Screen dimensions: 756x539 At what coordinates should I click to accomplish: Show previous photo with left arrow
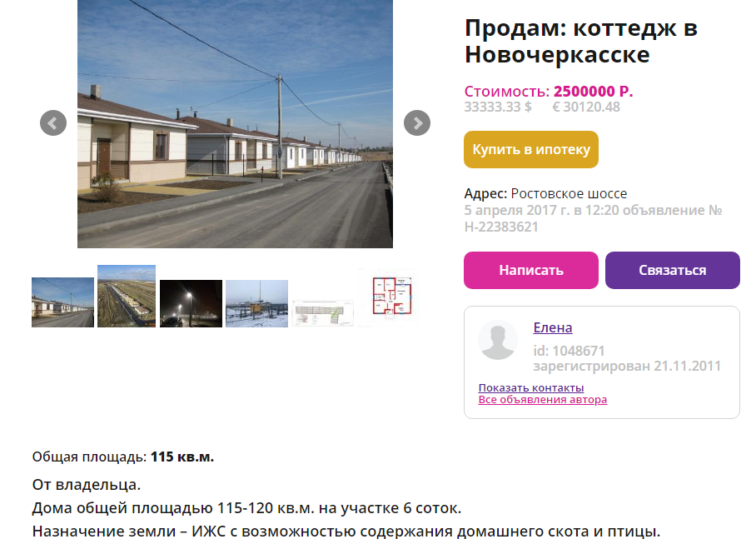click(53, 123)
